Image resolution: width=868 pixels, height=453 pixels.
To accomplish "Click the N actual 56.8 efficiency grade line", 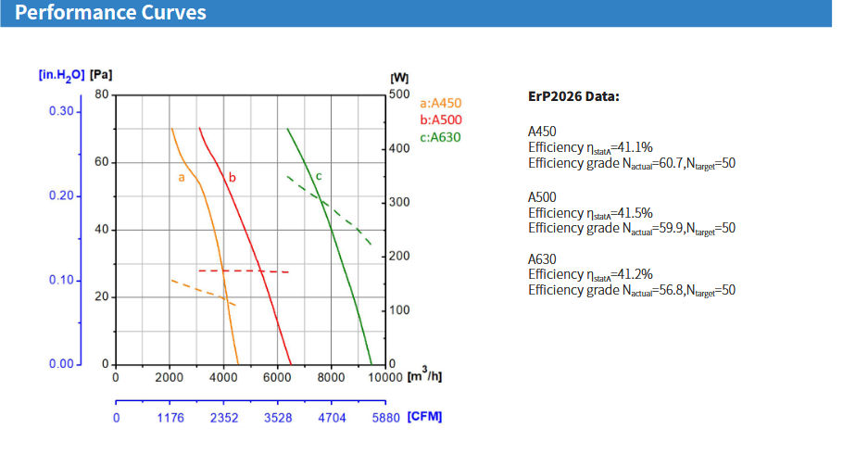I will [x=632, y=290].
